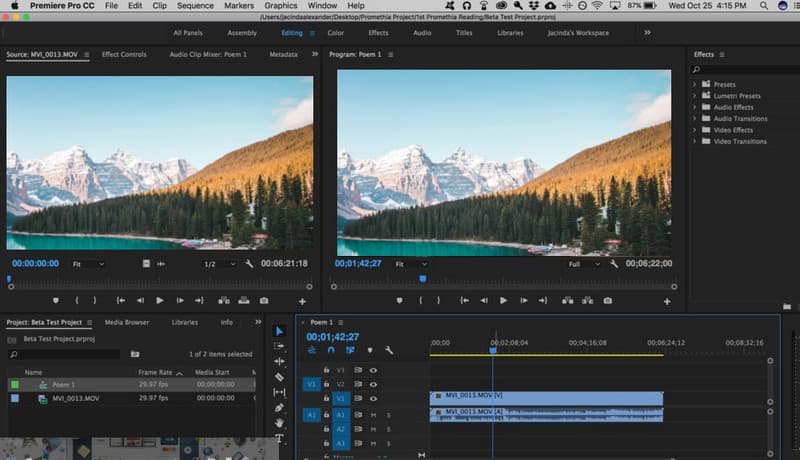Expand Lumetri Presets folder

pos(694,95)
